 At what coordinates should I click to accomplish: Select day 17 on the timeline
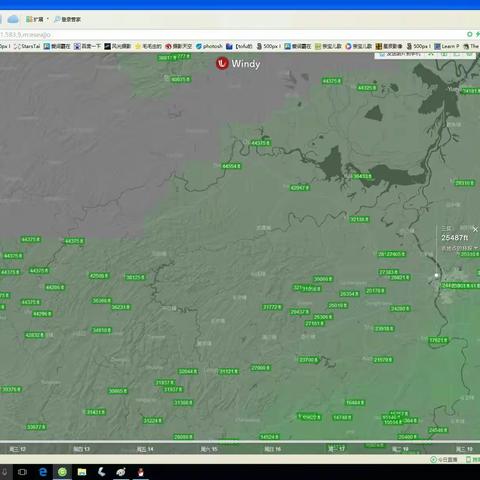[x=336, y=449]
